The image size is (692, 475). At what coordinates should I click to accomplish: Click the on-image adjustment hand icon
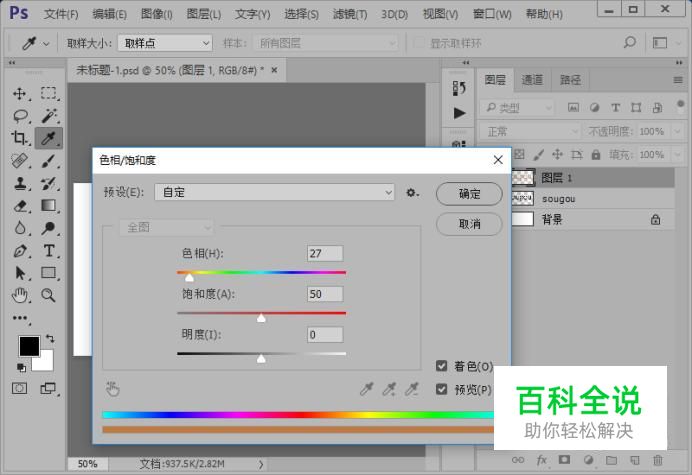point(113,389)
